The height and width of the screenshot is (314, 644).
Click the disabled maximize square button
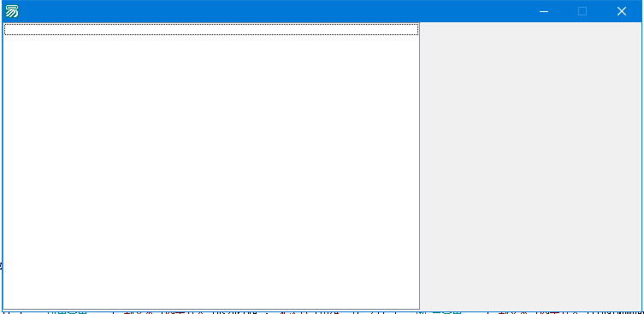[582, 11]
